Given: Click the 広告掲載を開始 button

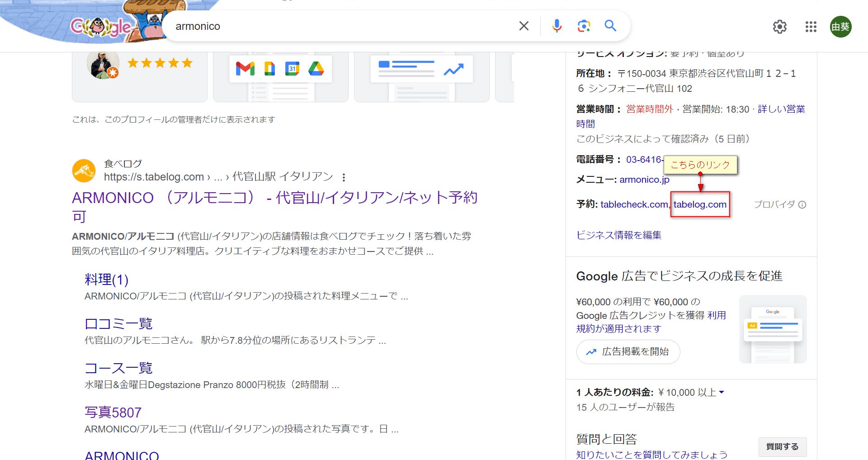Looking at the screenshot, I should tap(628, 352).
